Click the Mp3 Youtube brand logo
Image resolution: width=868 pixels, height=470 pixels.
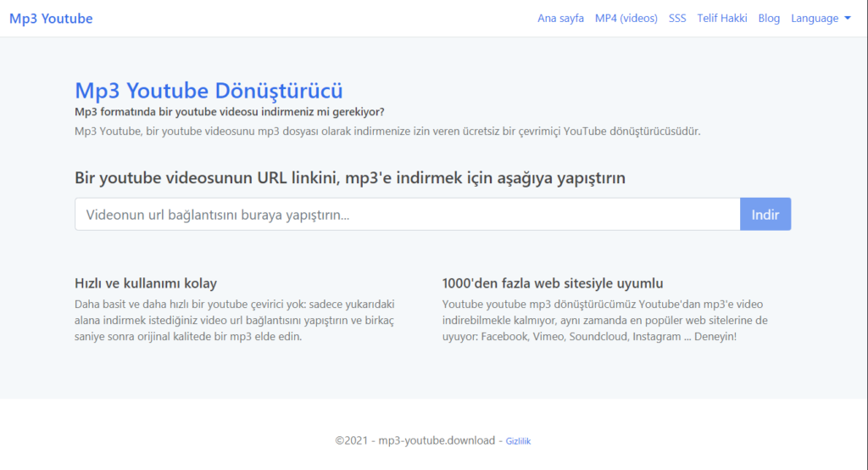click(x=51, y=19)
